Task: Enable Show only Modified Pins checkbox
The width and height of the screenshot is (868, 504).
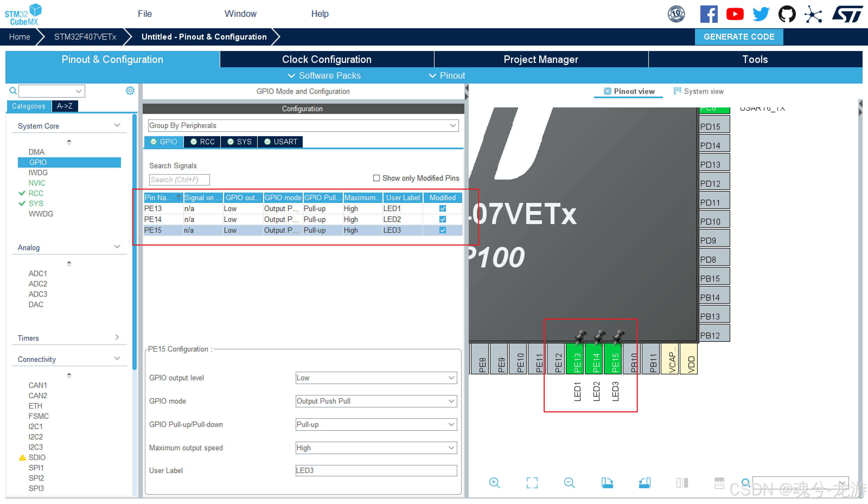Action: 376,178
